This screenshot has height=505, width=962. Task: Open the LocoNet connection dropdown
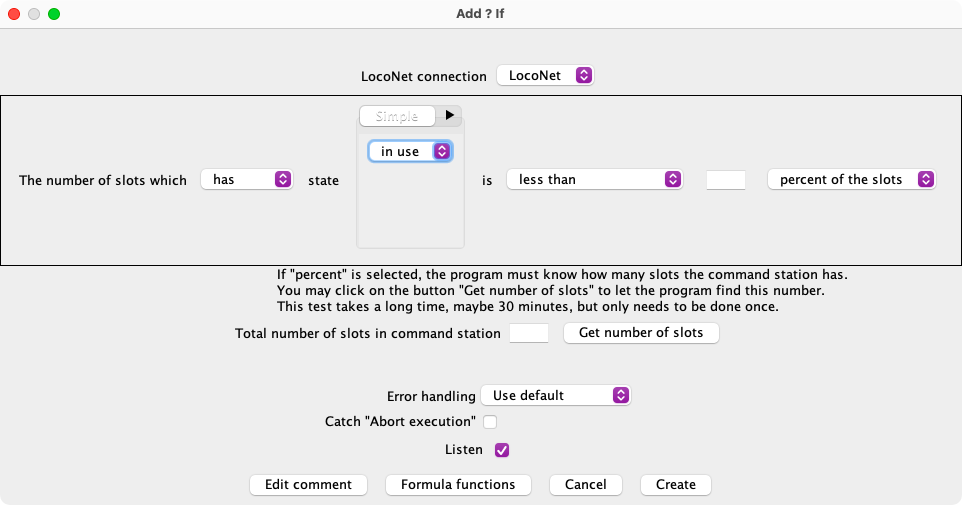pyautogui.click(x=545, y=75)
